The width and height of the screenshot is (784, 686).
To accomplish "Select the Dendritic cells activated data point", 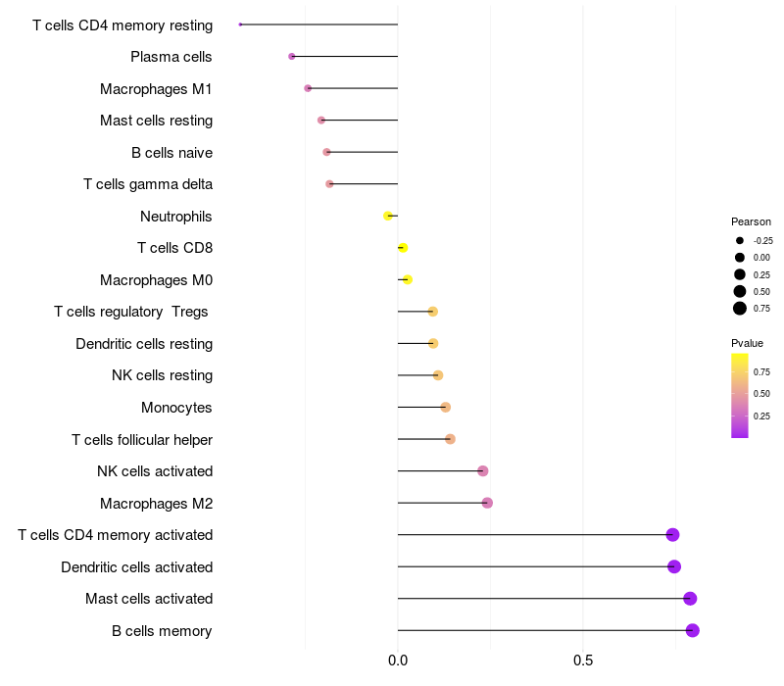I will tap(674, 566).
